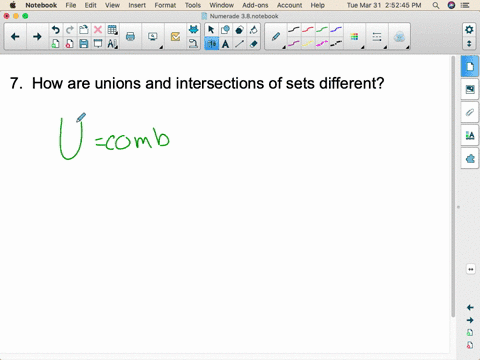The height and width of the screenshot is (360, 480).
Task: Insert a table with the Table icon
Action: [x=112, y=30]
